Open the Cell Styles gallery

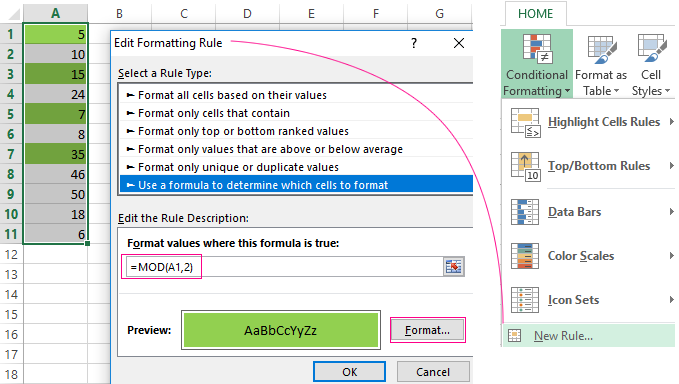pyautogui.click(x=651, y=64)
